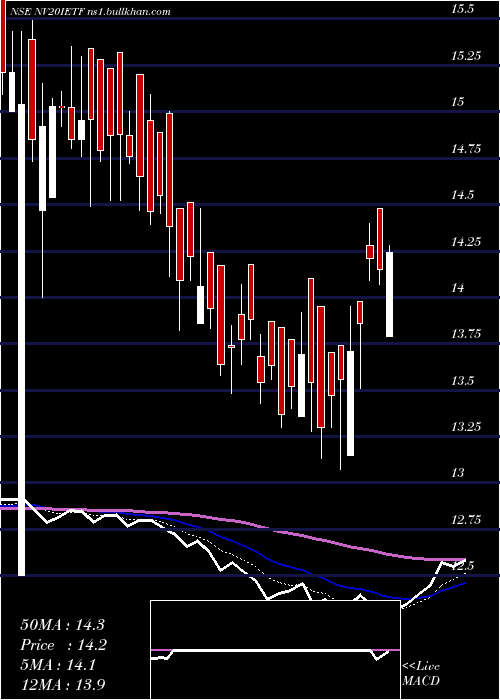Screen dimensions: 500x700
Task: Click the 50MA : 14.3 readout
Action: click(x=62, y=625)
